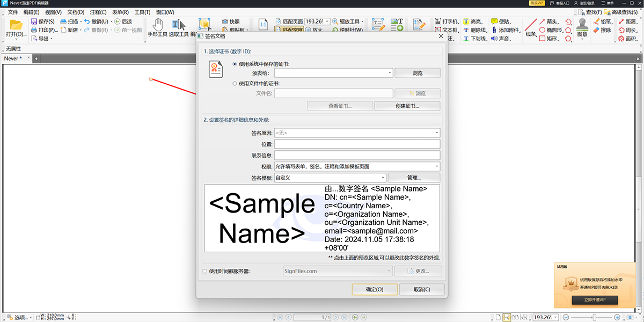
Task: Click the 创建证书 button
Action: click(x=406, y=106)
